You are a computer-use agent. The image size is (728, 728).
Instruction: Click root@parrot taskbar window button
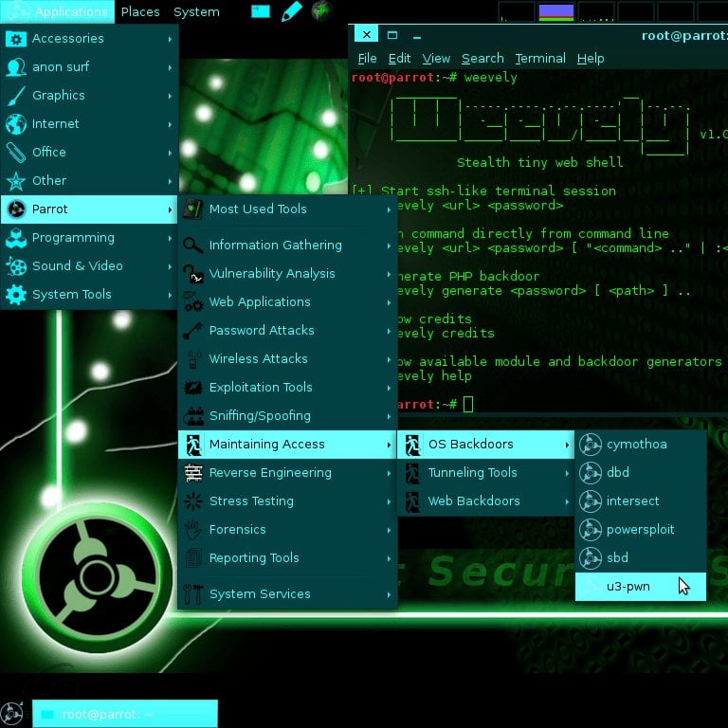(124, 714)
